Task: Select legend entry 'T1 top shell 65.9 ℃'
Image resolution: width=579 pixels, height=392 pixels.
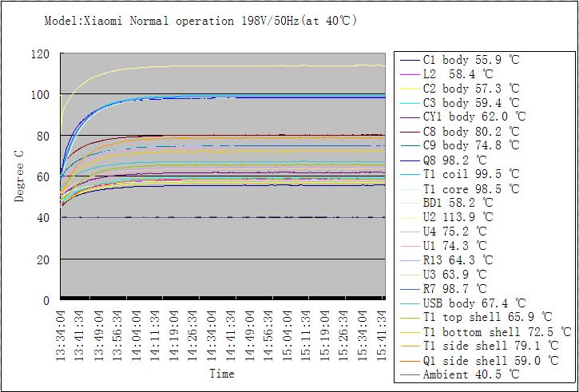Action: click(476, 317)
